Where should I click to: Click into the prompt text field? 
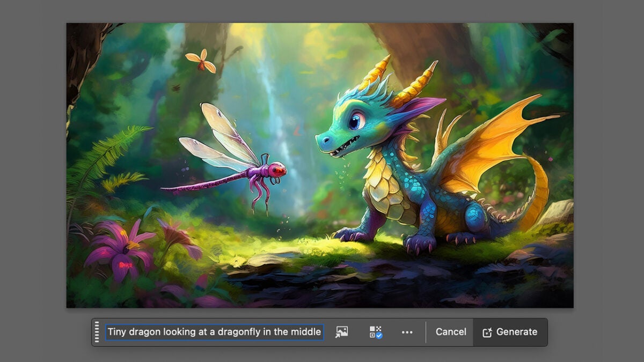pyautogui.click(x=214, y=332)
